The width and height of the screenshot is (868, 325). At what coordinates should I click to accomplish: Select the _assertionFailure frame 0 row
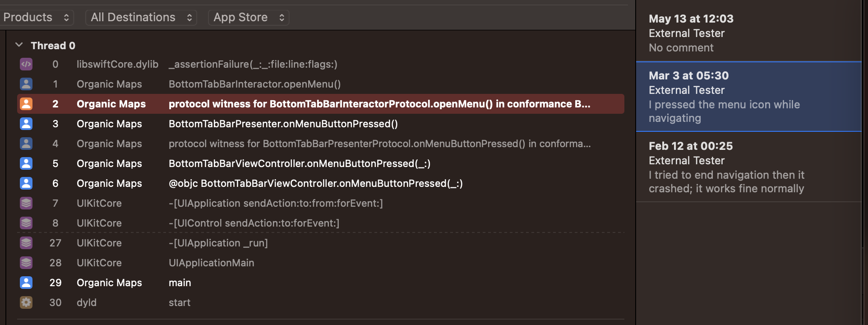320,64
